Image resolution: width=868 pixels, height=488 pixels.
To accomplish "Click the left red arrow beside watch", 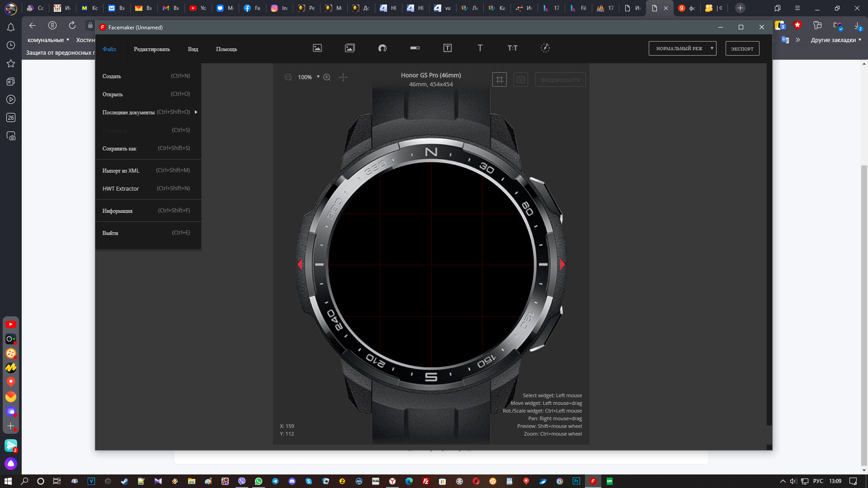I will pyautogui.click(x=300, y=264).
